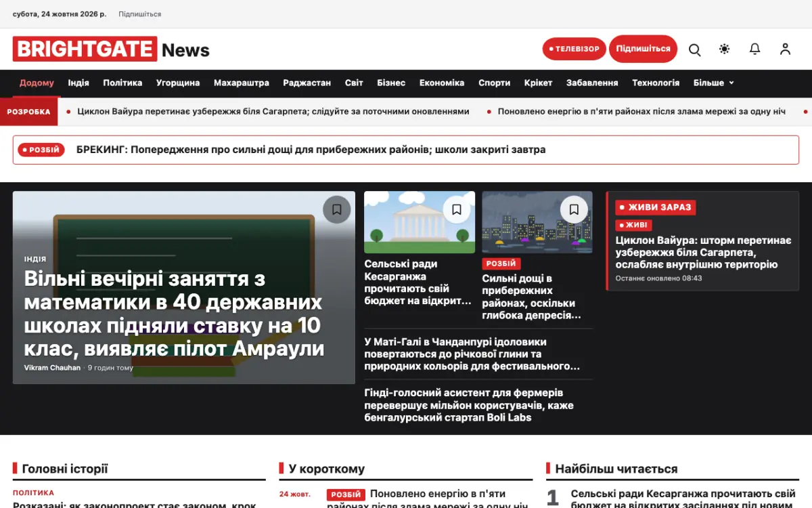This screenshot has height=508, width=812.
Task: Open the town hall building thumbnail
Action: (x=420, y=222)
